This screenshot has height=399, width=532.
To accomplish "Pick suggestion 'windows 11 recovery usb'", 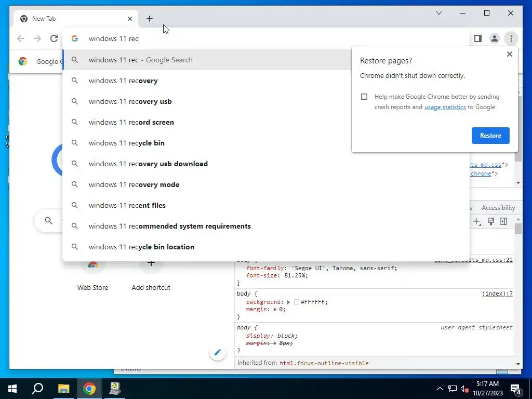I will [207, 101].
